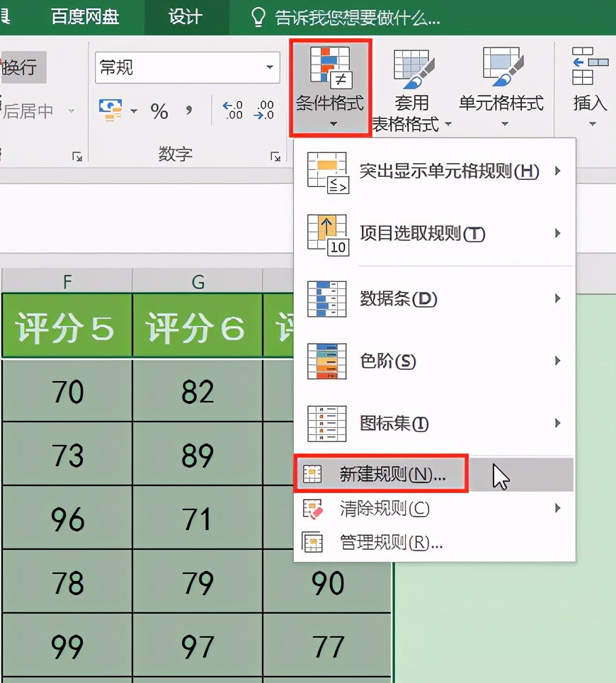616x683 pixels.
Task: Choose 数据条(D) menu item
Action: pyautogui.click(x=435, y=298)
